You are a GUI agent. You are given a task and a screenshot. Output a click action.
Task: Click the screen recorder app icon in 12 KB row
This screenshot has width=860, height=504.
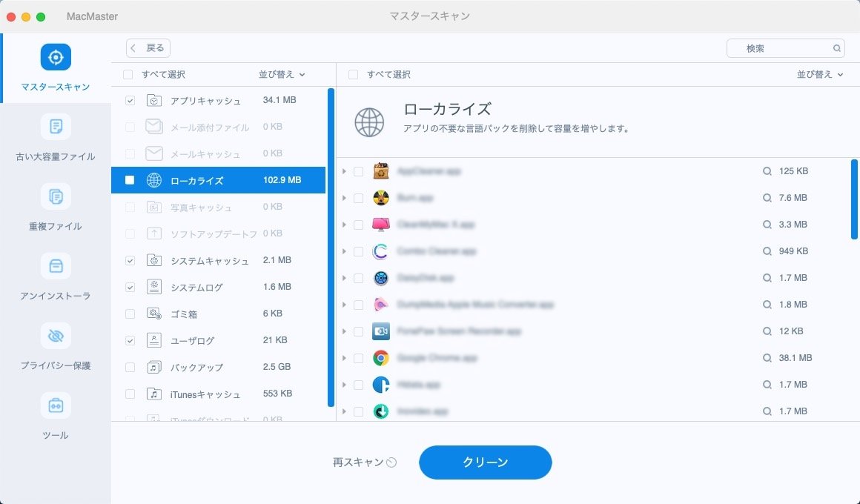380,331
